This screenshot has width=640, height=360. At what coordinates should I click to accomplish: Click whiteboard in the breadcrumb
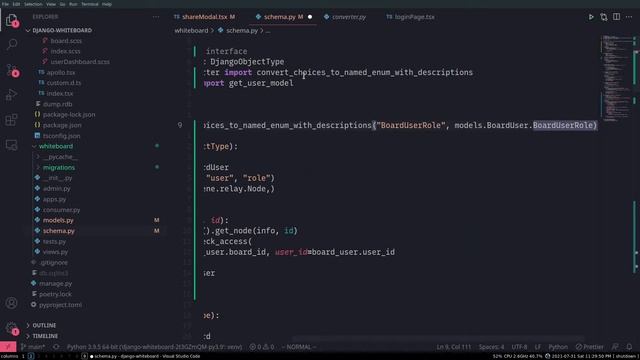tap(191, 31)
